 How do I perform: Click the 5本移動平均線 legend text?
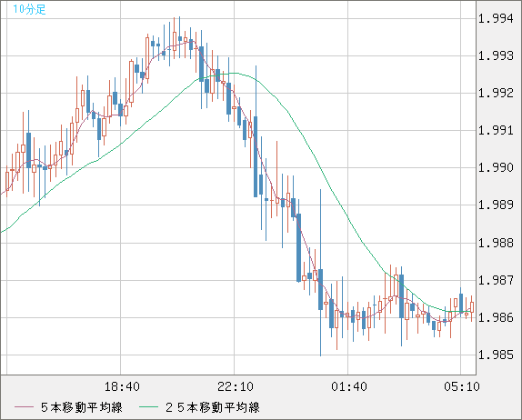pyautogui.click(x=82, y=407)
